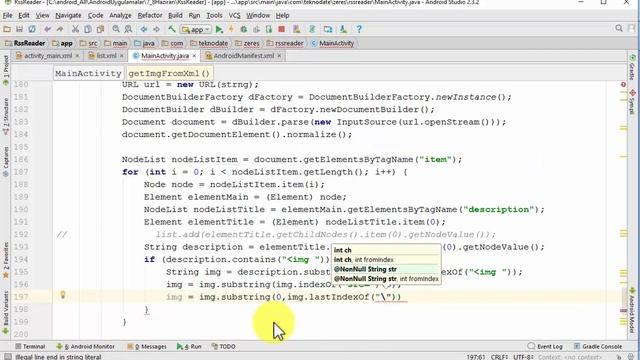Click MainActivity class breadcrumb in navigation bar
Image resolution: width=640 pixels, height=360 pixels.
tap(333, 43)
